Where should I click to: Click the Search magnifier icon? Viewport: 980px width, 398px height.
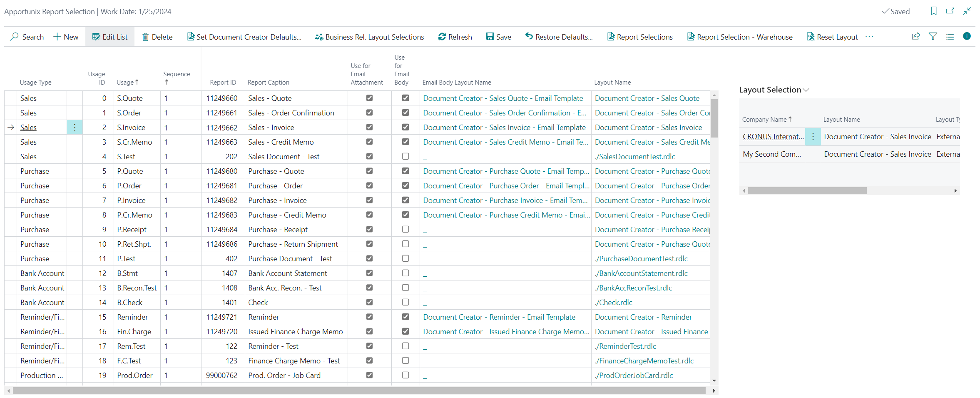coord(15,37)
